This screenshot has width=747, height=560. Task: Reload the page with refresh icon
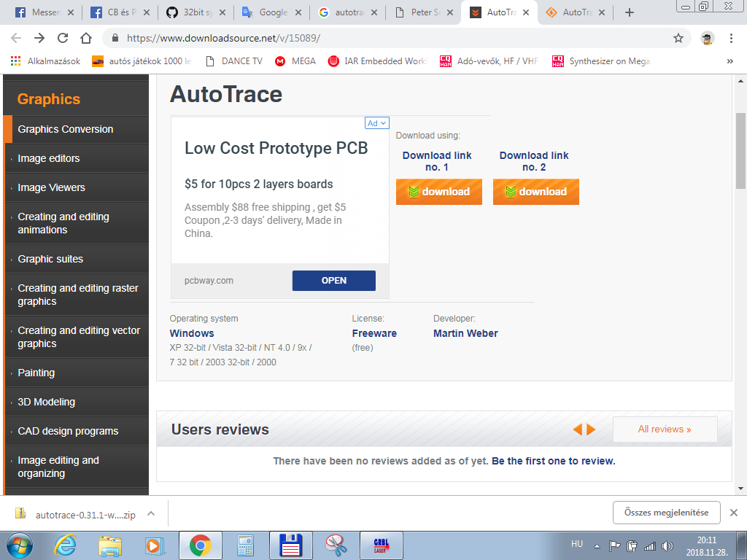coord(63,38)
